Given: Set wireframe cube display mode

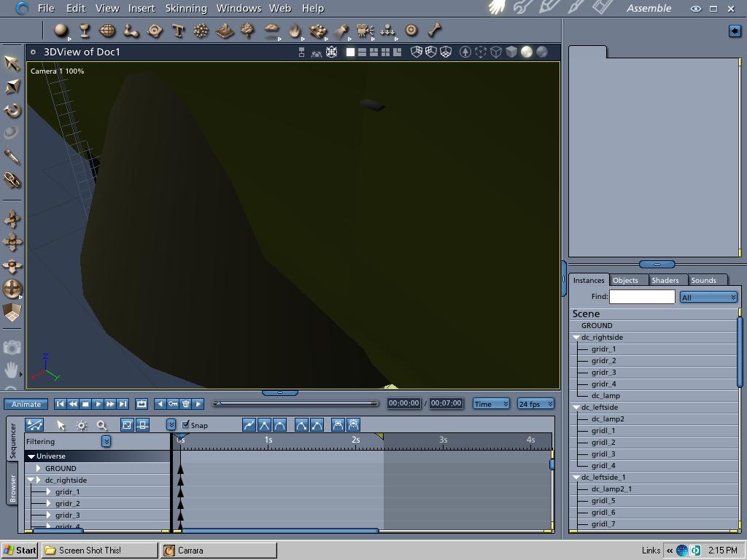Looking at the screenshot, I should pyautogui.click(x=496, y=52).
